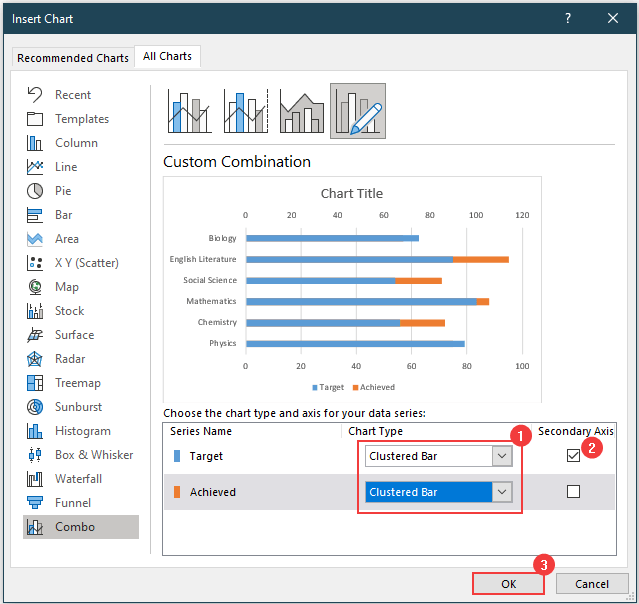Switch to the All Charts tab

coord(167,56)
